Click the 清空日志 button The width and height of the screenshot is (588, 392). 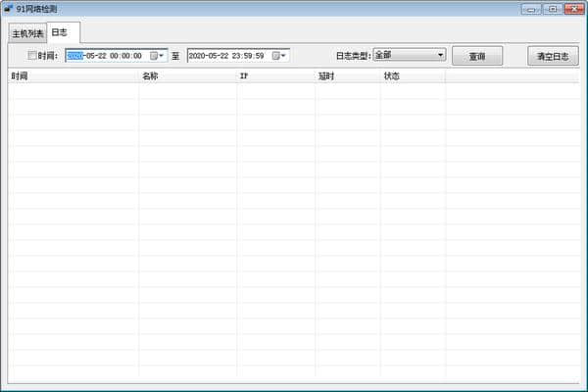coord(553,56)
